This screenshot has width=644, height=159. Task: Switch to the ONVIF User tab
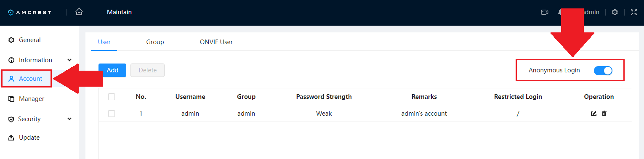pos(216,42)
